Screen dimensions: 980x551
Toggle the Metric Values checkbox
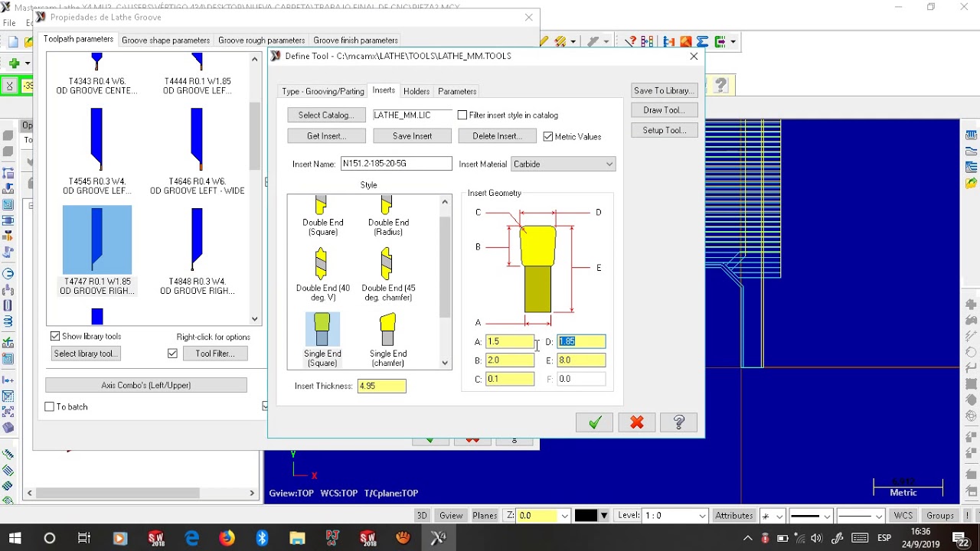click(x=548, y=136)
